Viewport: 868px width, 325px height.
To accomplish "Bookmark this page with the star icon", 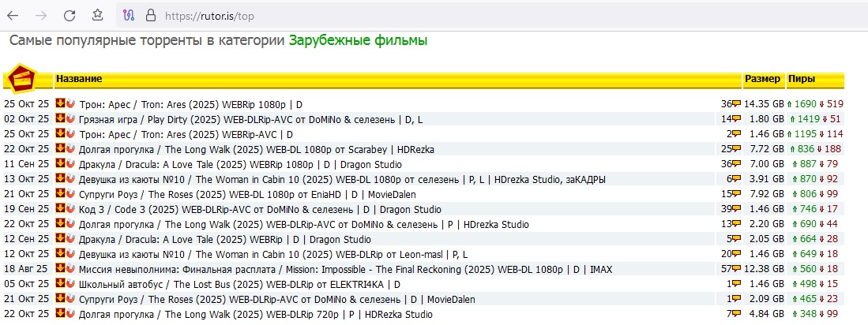I will pyautogui.click(x=97, y=15).
